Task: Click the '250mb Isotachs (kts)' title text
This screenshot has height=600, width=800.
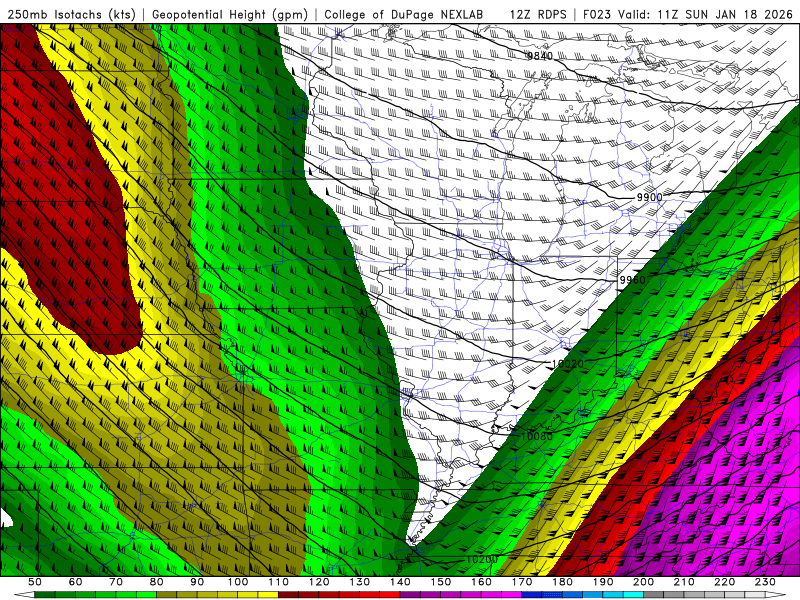Action: click(x=72, y=14)
